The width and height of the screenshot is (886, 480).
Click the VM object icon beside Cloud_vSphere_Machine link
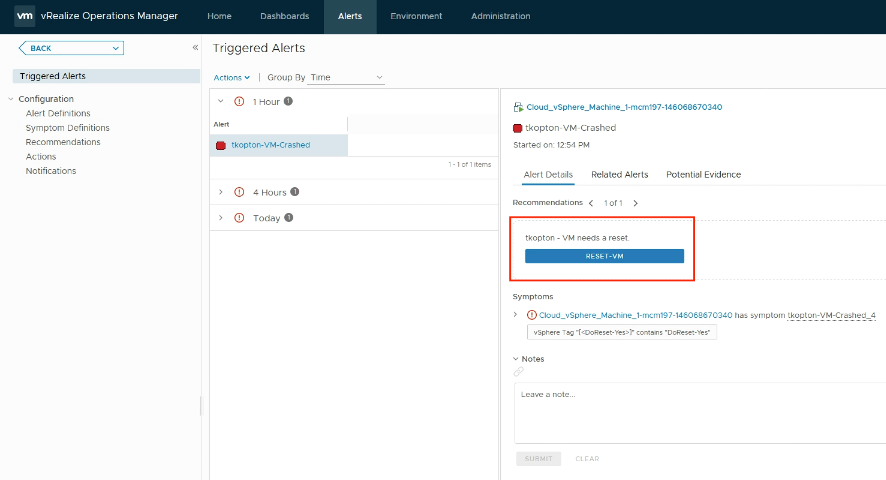point(518,107)
